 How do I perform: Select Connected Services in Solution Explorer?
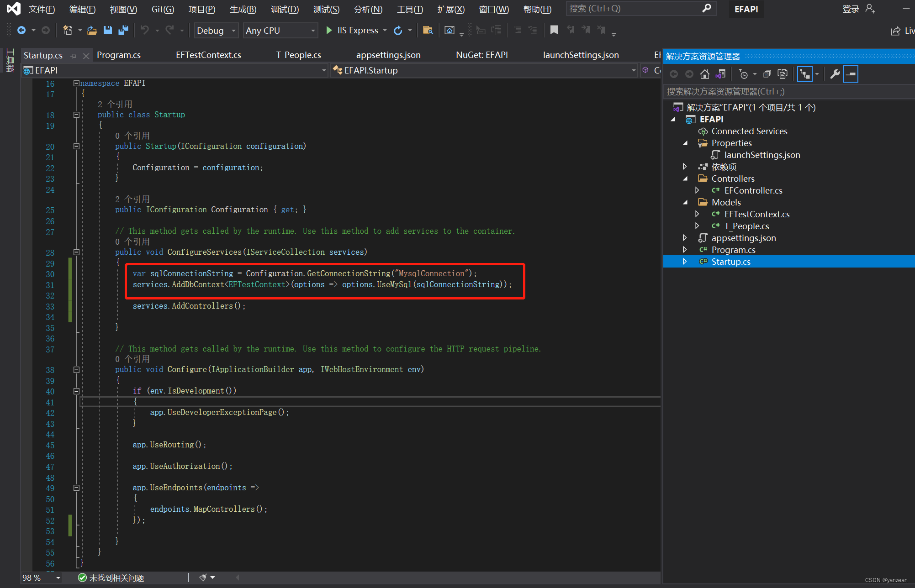pos(749,131)
